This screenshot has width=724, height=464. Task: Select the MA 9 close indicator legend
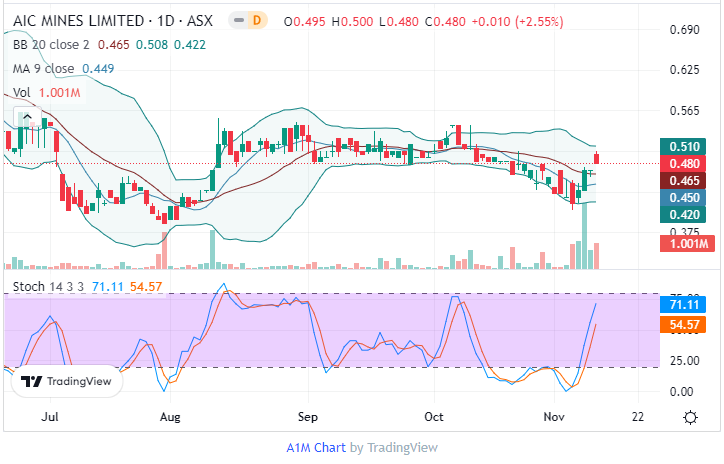tap(44, 69)
